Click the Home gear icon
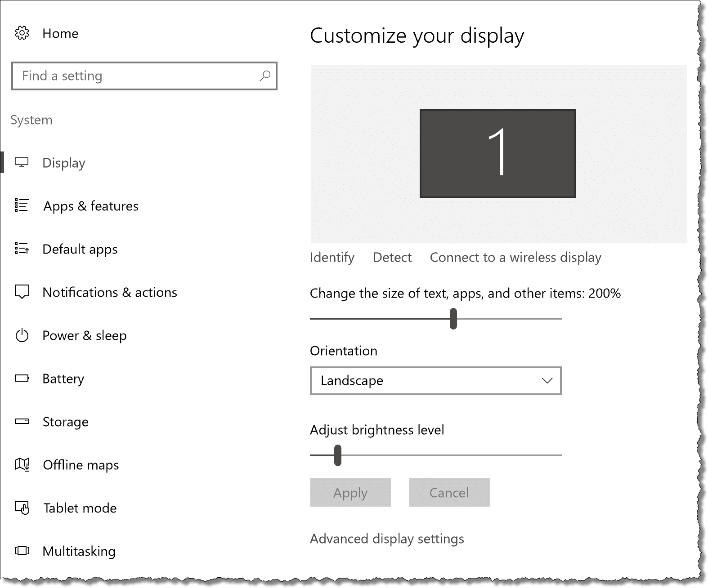Viewport: 708px width, 588px height. coord(22,33)
